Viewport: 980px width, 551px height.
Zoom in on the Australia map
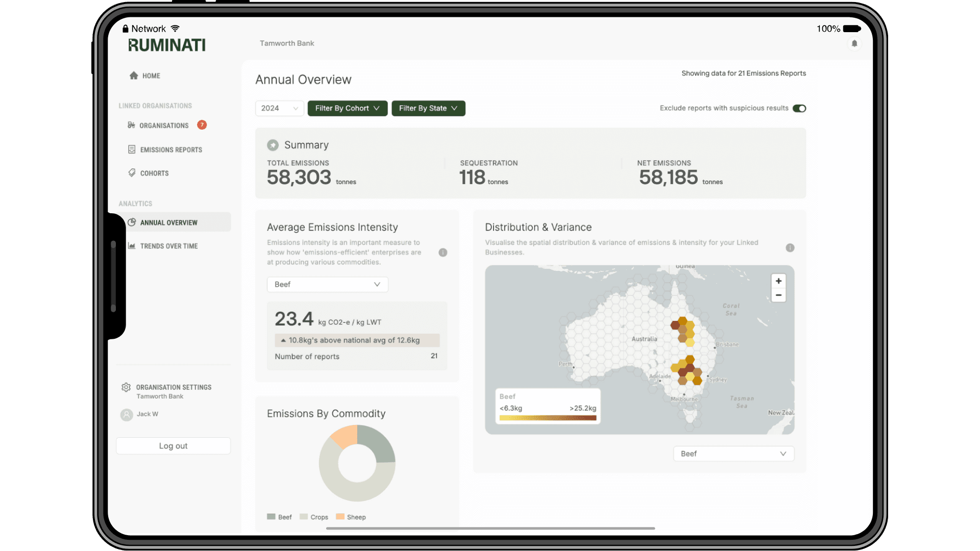click(x=778, y=281)
